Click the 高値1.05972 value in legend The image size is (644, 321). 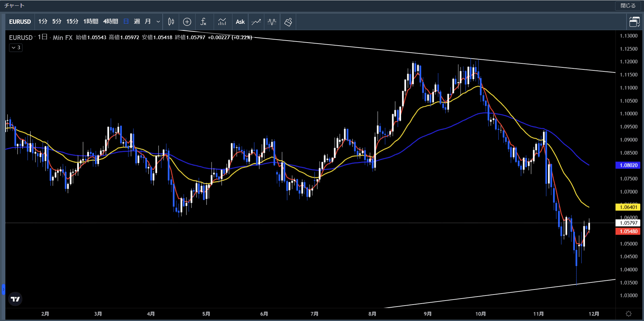pos(124,37)
